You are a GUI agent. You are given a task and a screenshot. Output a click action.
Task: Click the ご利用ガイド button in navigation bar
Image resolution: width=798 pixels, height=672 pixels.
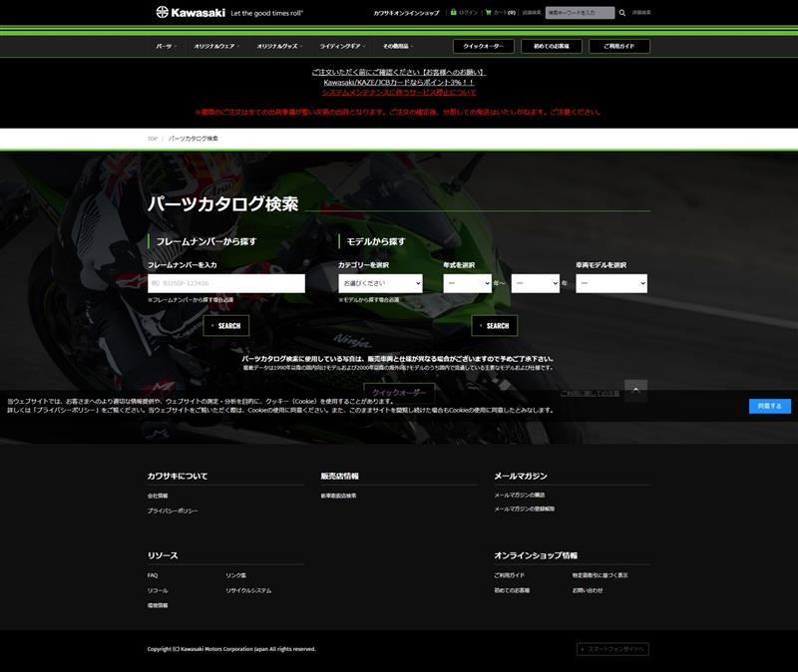coord(619,46)
